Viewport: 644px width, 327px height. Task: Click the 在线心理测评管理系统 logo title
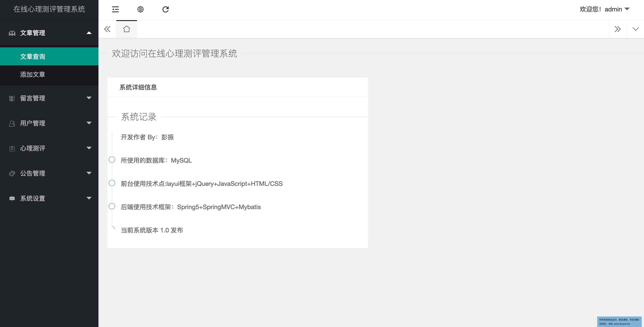(49, 9)
